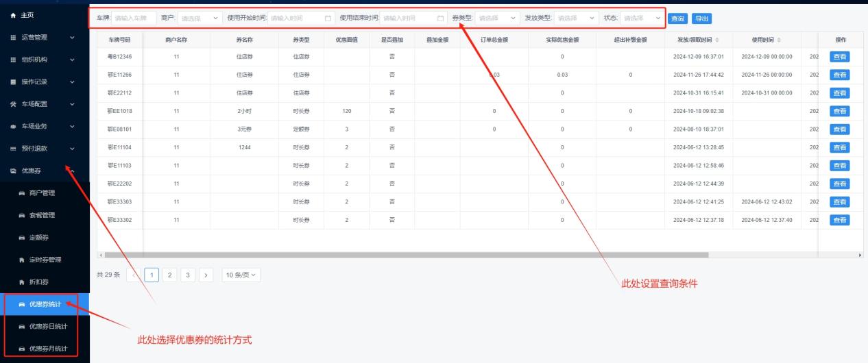Screen dimensions: 868x363
Task: Sort by 使用时间 column arrows
Action: point(778,40)
